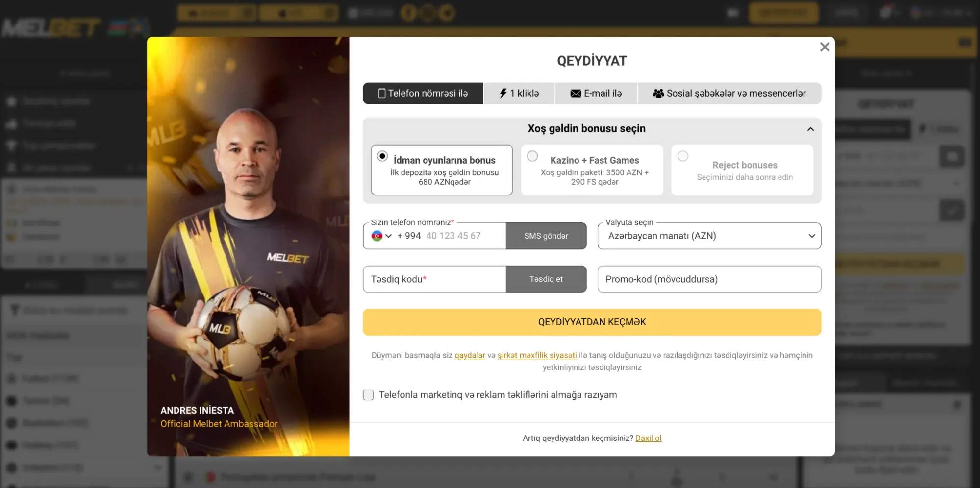The height and width of the screenshot is (488, 980).
Task: Click the ANDRES INIESTA name caption
Action: point(197,410)
